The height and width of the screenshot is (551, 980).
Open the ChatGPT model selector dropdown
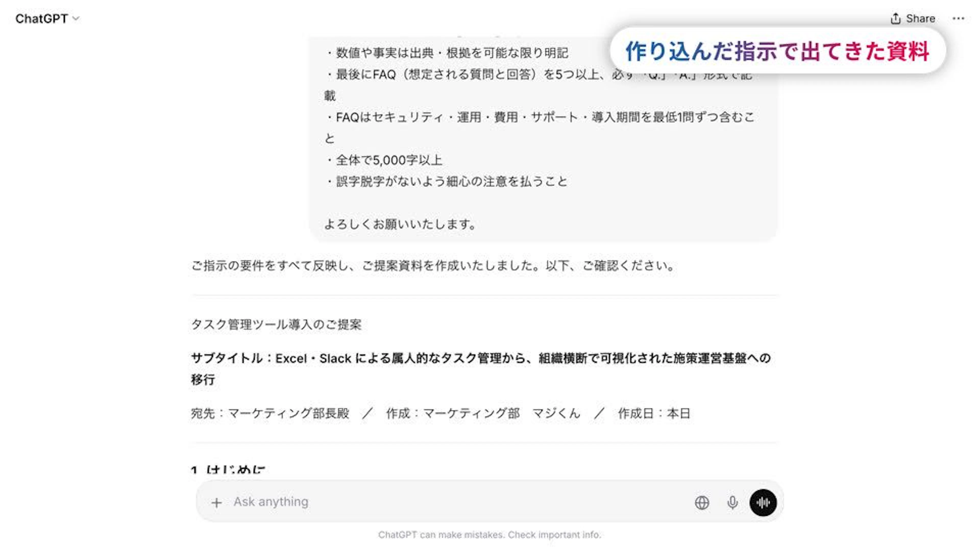pyautogui.click(x=47, y=19)
